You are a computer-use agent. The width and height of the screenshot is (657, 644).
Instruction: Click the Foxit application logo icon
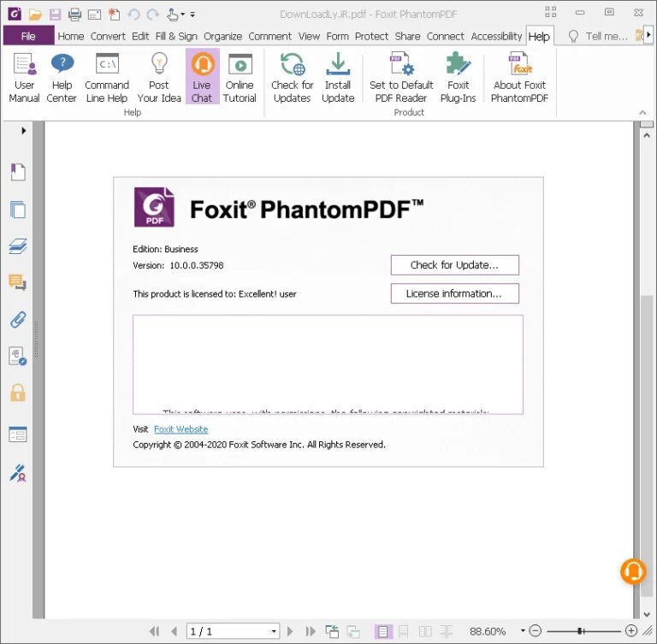coord(15,15)
